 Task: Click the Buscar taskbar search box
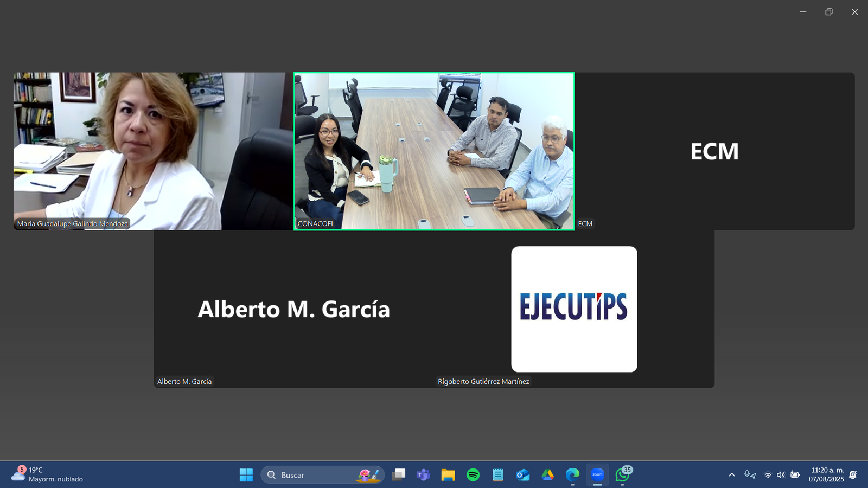click(323, 475)
